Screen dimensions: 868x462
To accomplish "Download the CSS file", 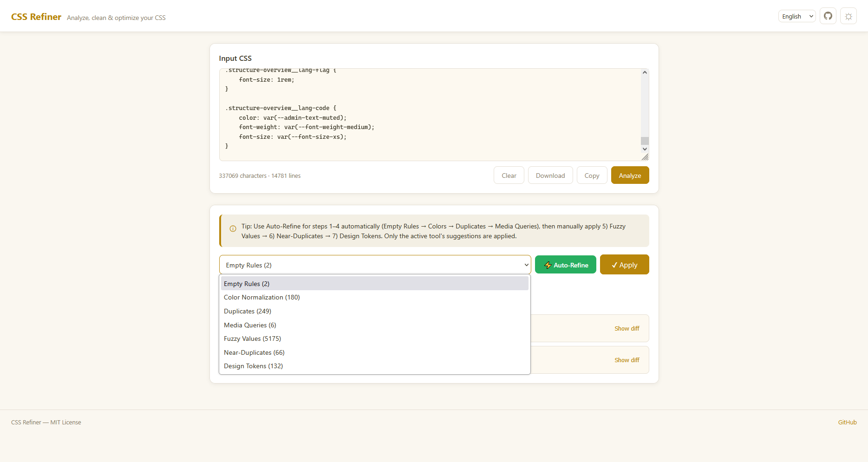I will point(550,175).
